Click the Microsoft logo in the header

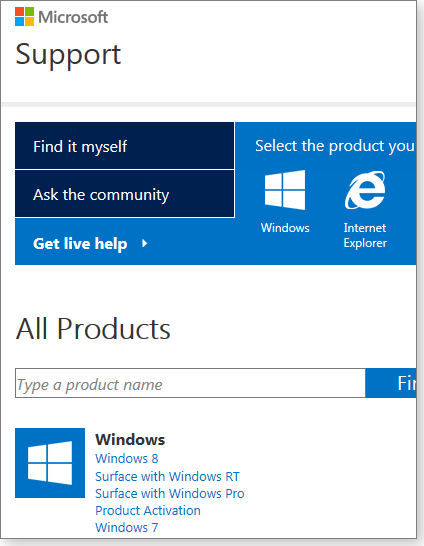click(61, 17)
